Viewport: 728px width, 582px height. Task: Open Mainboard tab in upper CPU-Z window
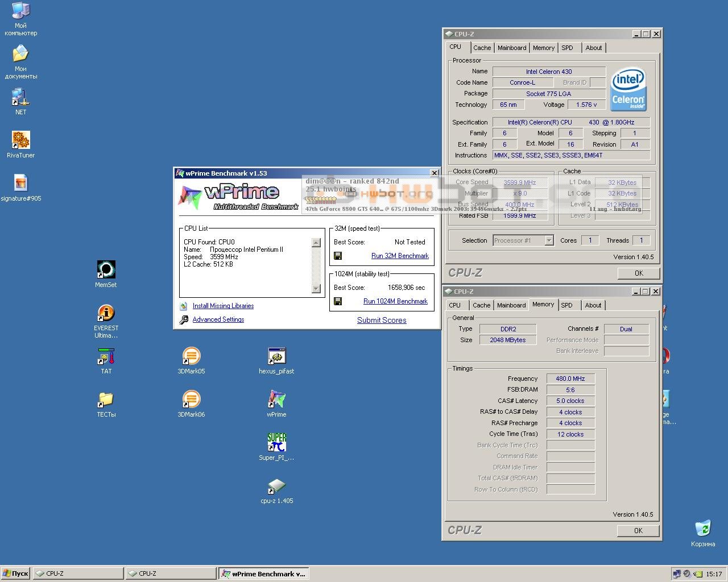512,48
